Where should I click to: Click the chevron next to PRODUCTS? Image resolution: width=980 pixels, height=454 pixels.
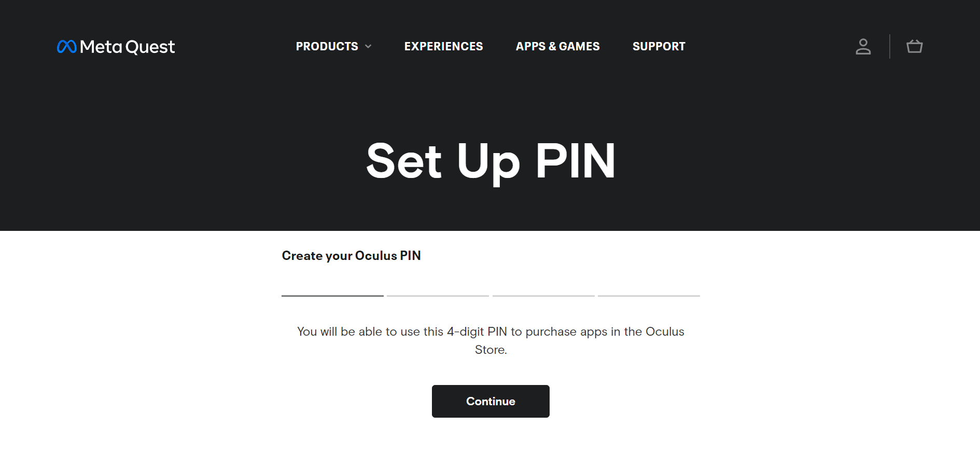(369, 47)
